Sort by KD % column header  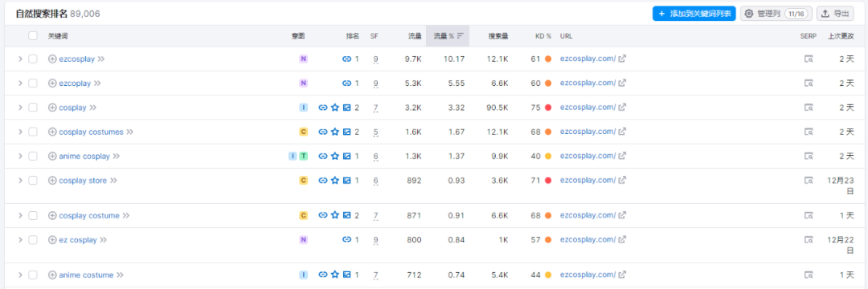coord(543,36)
